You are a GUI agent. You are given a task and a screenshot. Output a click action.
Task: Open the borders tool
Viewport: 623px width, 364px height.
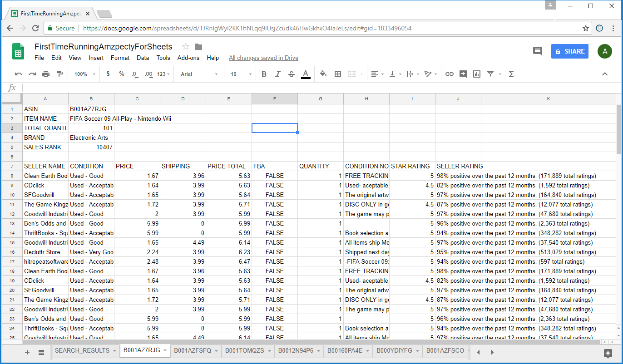(338, 74)
